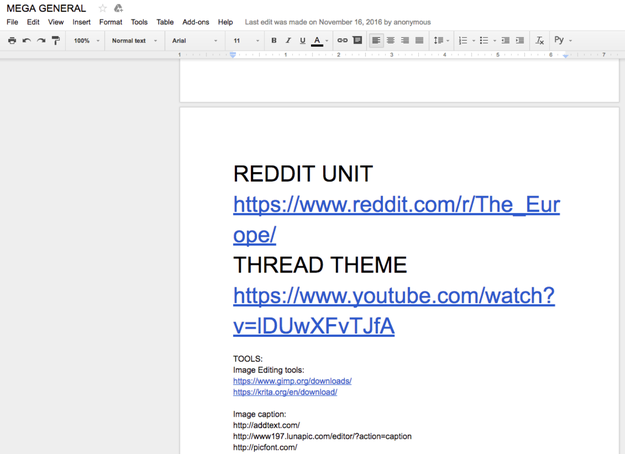The height and width of the screenshot is (454, 625).
Task: Click the gimp.org downloads link
Action: pos(292,381)
